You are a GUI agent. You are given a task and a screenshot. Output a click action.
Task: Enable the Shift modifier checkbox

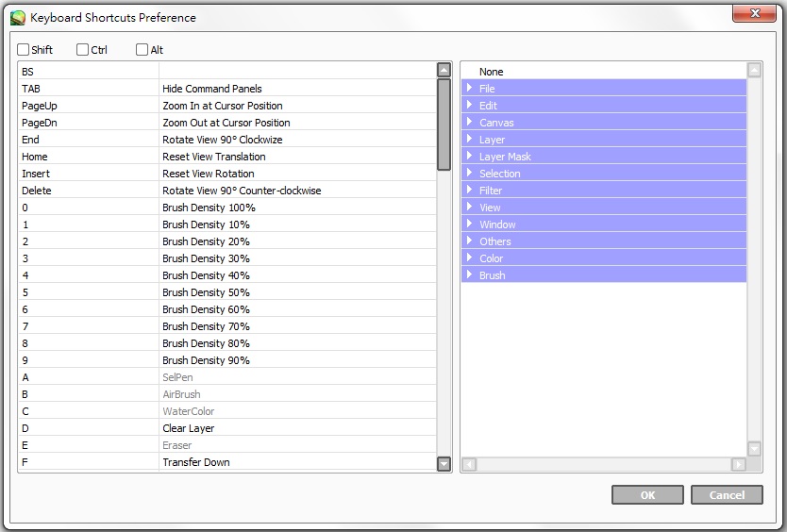tap(23, 50)
